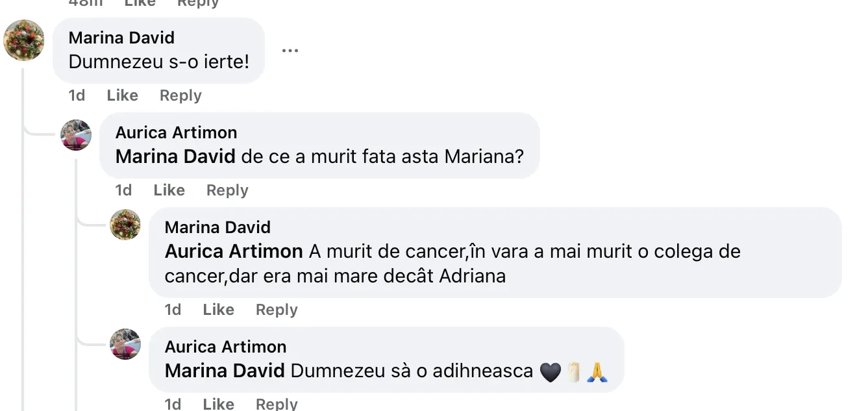868x411 pixels.
Task: Reply to Aurica Artimon's question about Mariana
Action: pos(227,190)
